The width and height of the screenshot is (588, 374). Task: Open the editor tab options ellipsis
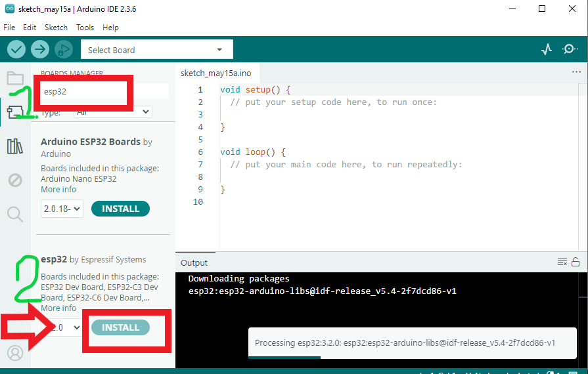click(x=576, y=72)
